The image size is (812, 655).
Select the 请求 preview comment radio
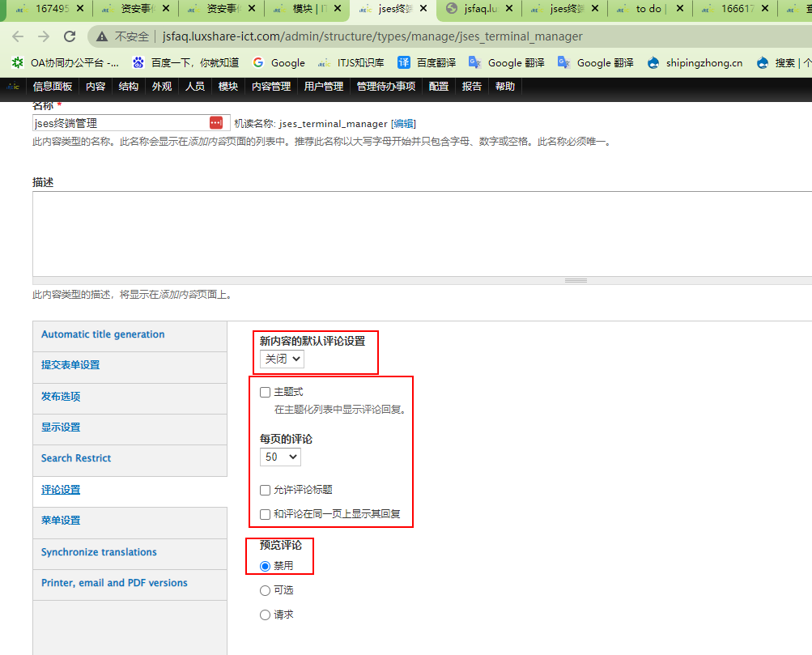266,615
